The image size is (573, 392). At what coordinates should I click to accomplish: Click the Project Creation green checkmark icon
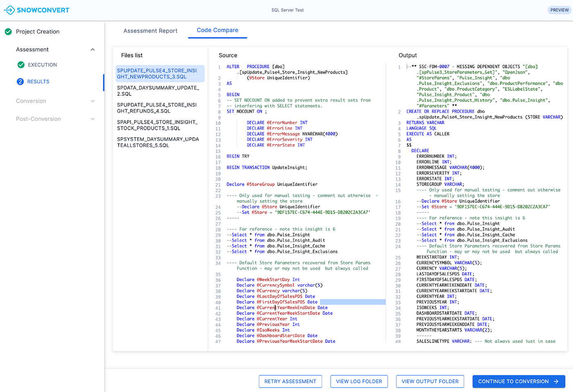pyautogui.click(x=8, y=32)
